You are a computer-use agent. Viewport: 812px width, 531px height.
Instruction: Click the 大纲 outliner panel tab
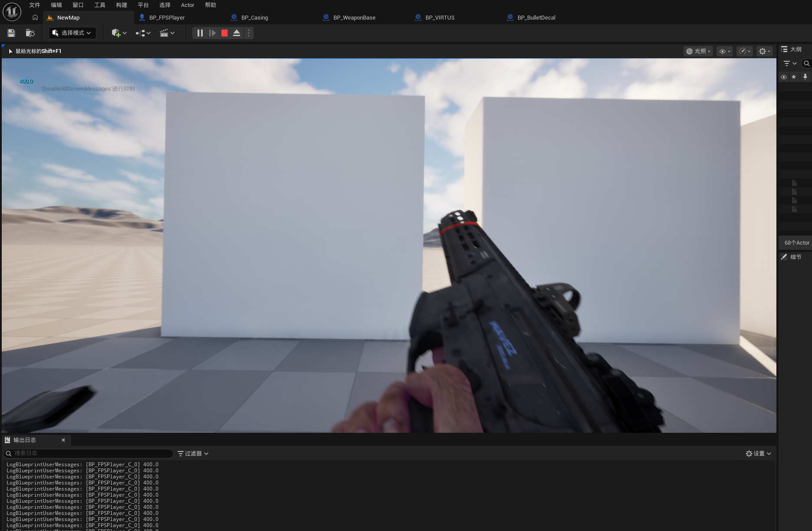[x=792, y=50]
